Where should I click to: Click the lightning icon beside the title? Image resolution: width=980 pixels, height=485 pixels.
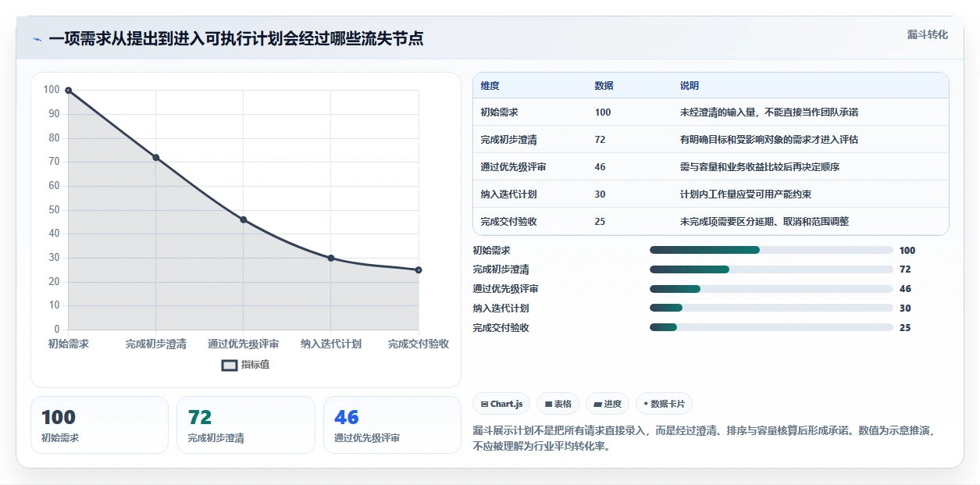[x=37, y=38]
